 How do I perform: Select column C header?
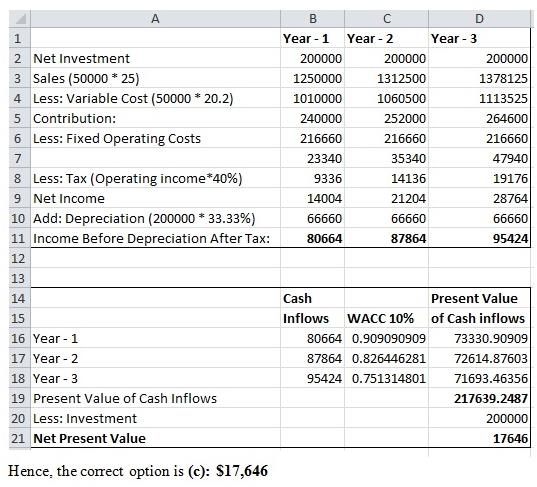[x=386, y=18]
